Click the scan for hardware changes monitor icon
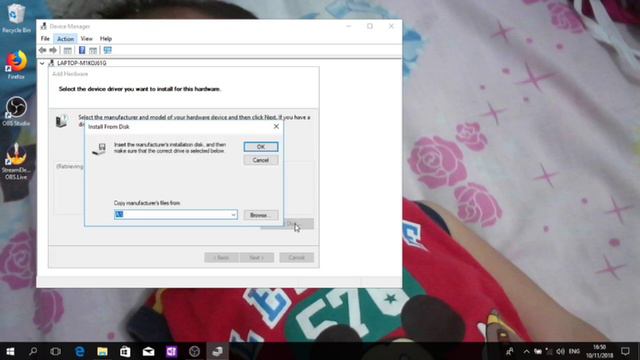Screen dimensions: 640x360 tap(107, 50)
